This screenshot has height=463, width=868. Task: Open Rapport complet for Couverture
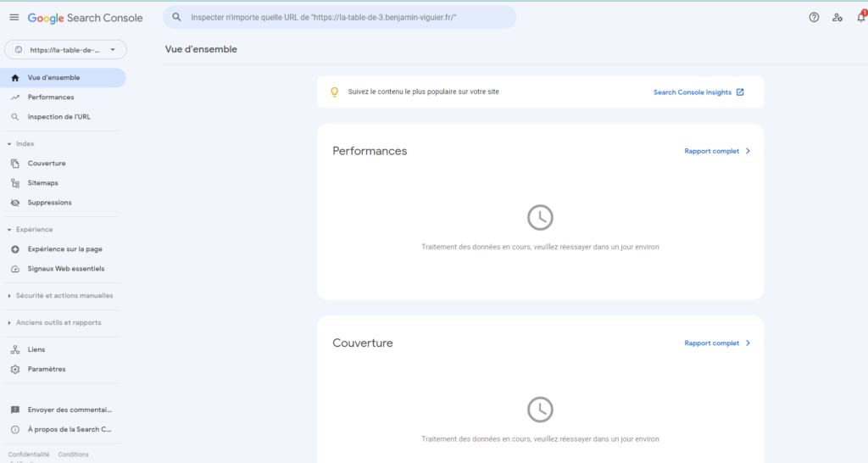pyautogui.click(x=717, y=343)
